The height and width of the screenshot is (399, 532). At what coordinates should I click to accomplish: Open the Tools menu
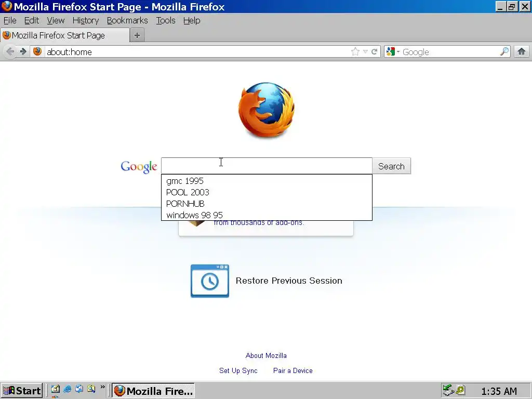click(166, 20)
